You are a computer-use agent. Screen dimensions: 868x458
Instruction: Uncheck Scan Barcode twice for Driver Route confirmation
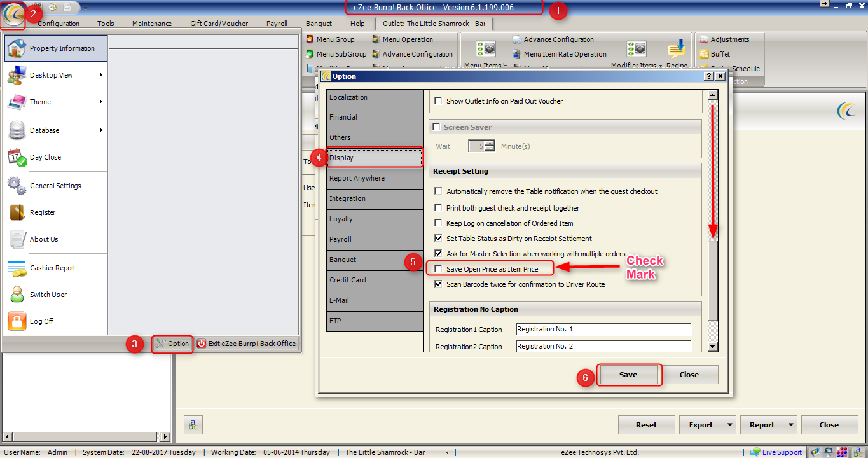[x=438, y=284]
